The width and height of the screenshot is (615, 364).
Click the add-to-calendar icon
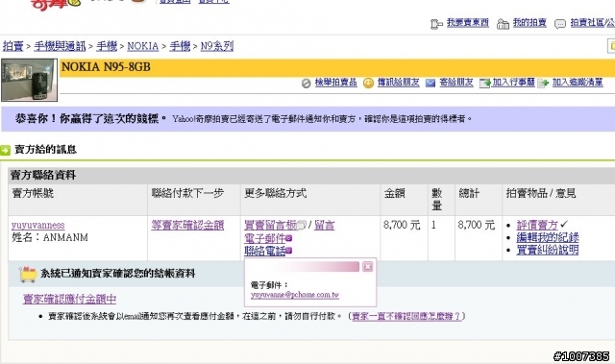click(x=484, y=83)
